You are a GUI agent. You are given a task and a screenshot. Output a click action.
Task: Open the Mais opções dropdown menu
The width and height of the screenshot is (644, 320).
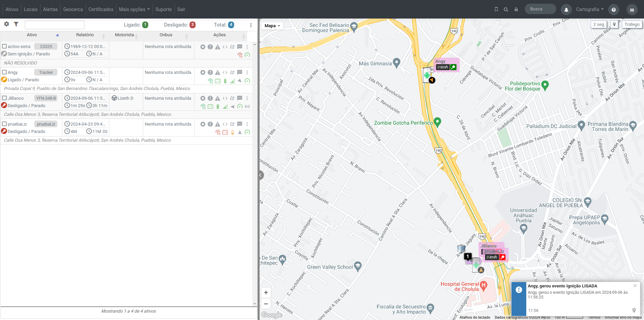click(x=134, y=9)
